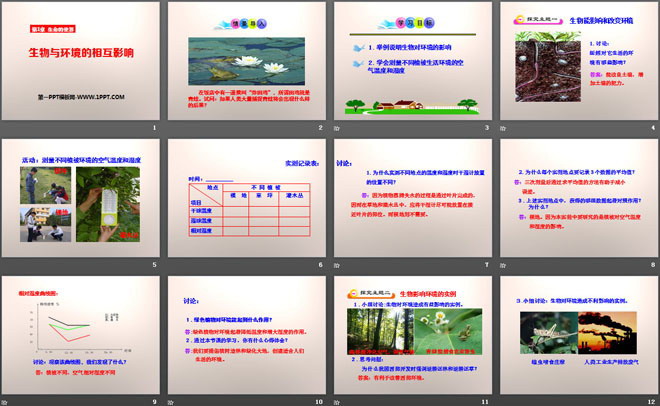
Task: Select slide 8 about averaging three measurements
Action: click(x=577, y=205)
